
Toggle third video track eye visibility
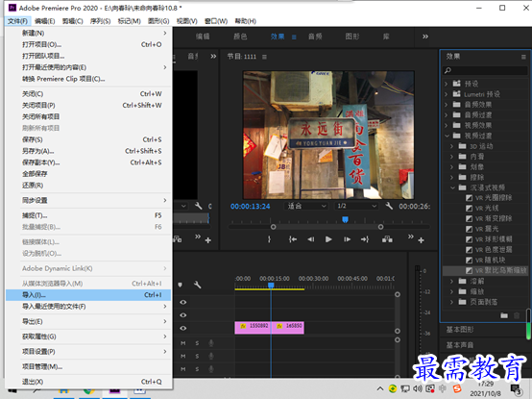183,328
